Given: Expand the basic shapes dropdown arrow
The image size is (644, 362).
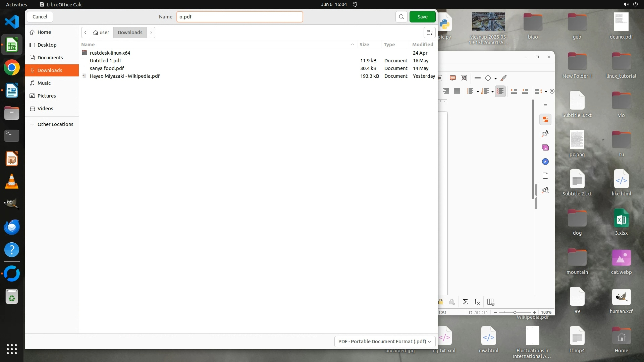Looking at the screenshot, I should (495, 79).
